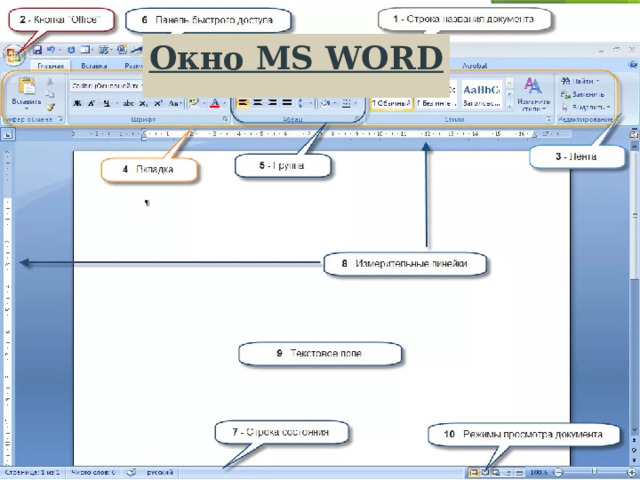
Task: Apply the text highlight color
Action: pyautogui.click(x=193, y=103)
